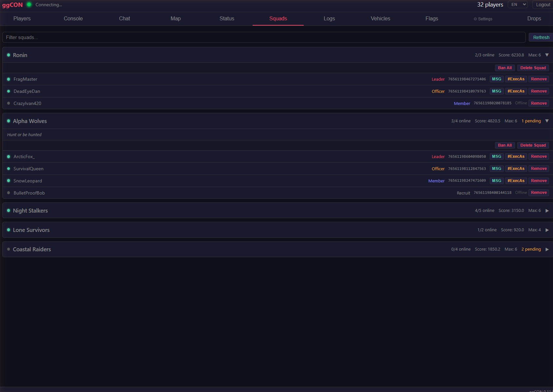The image size is (553, 392).
Task: Click the 32 players counter
Action: [x=490, y=5]
